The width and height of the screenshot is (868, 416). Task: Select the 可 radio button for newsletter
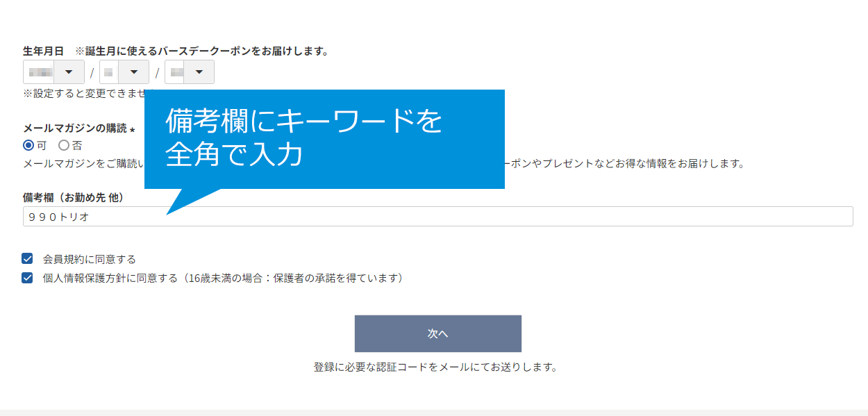coord(28,146)
